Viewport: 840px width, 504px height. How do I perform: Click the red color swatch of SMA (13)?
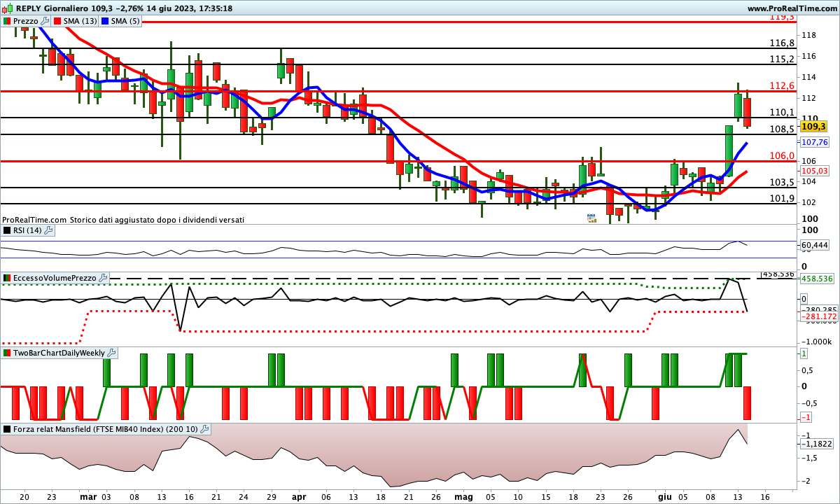tap(57, 21)
